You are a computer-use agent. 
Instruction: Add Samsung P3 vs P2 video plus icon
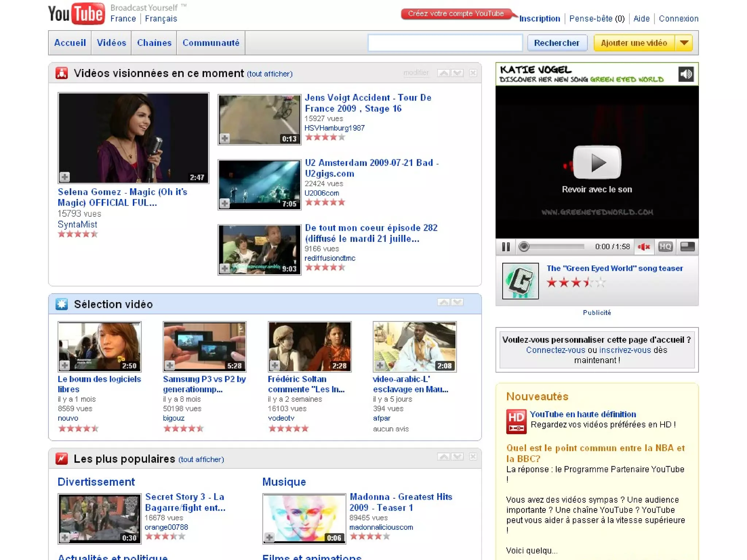point(170,365)
